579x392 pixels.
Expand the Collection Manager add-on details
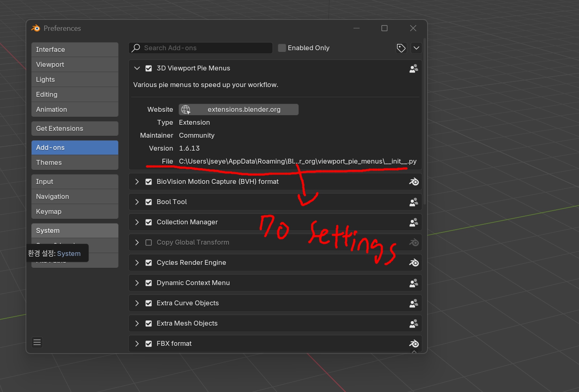[137, 222]
